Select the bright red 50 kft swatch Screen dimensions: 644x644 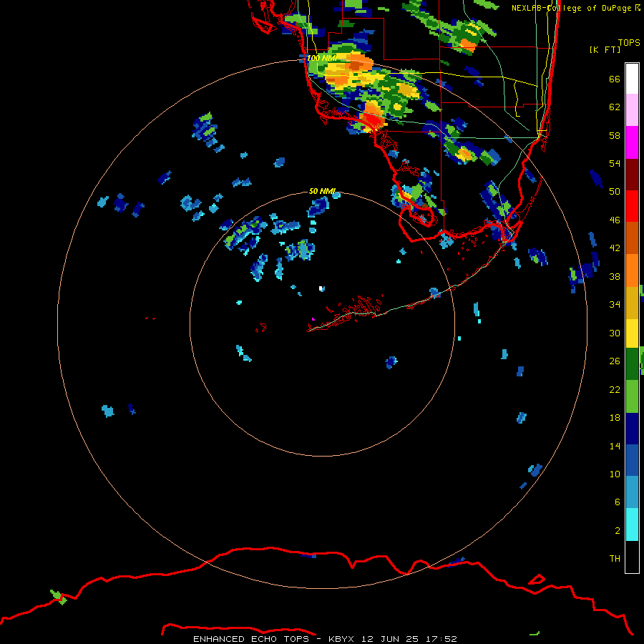tap(632, 206)
